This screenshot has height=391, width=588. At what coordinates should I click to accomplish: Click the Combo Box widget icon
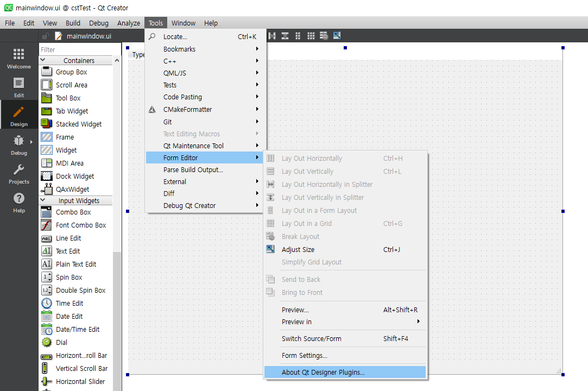[47, 212]
